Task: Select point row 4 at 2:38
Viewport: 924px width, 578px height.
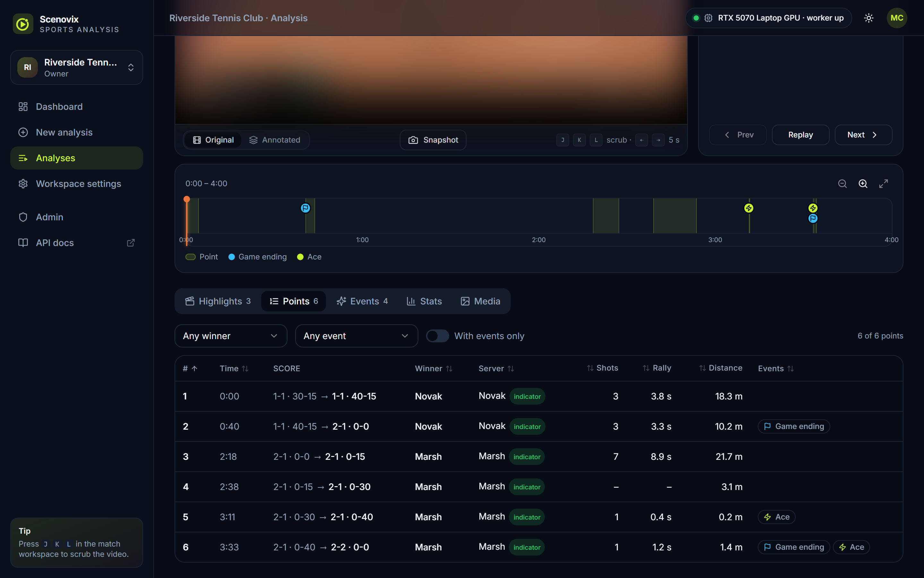Action: (539, 486)
